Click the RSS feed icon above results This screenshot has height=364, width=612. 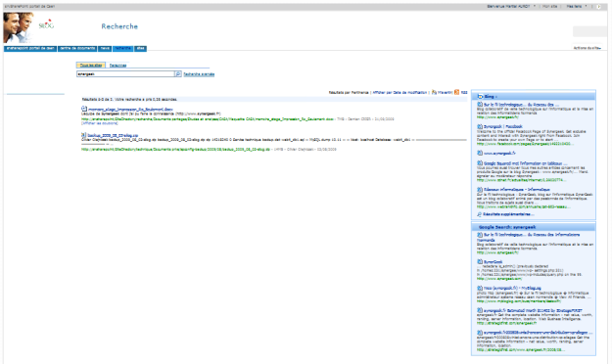456,92
